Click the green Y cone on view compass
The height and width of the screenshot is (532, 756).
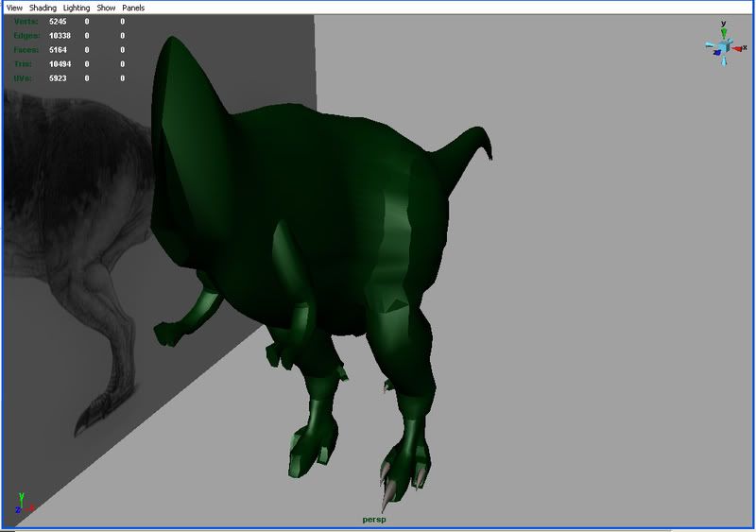723,33
